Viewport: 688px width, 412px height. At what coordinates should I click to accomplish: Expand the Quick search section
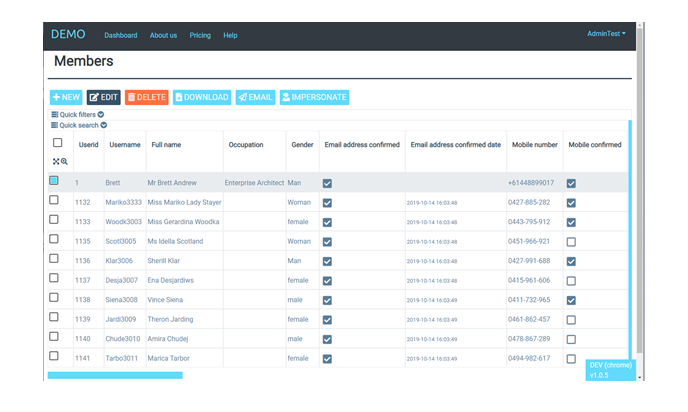point(79,125)
